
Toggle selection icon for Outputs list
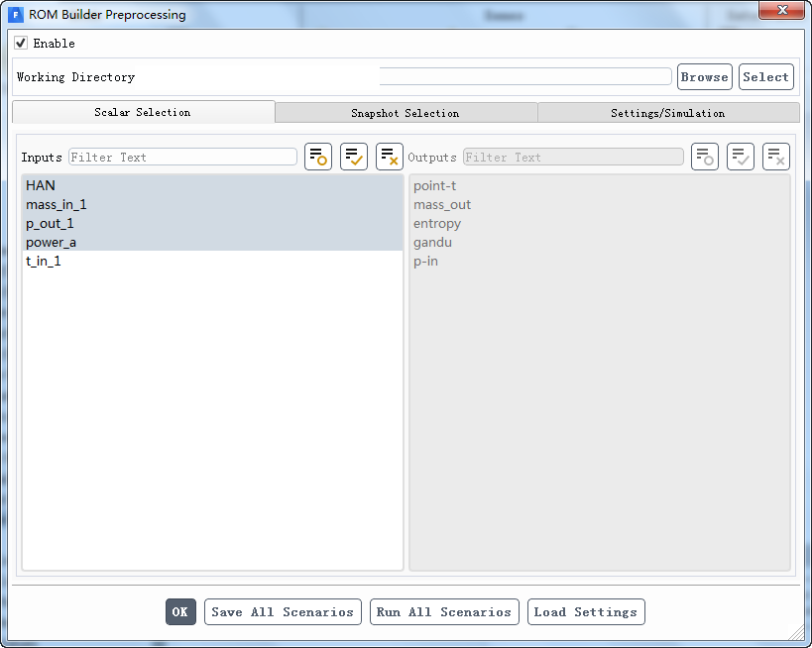(x=705, y=157)
